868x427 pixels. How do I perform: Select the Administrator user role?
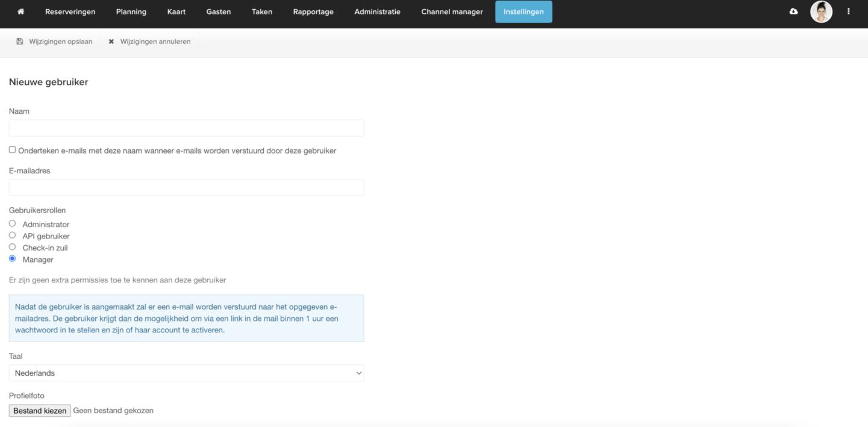pos(12,223)
